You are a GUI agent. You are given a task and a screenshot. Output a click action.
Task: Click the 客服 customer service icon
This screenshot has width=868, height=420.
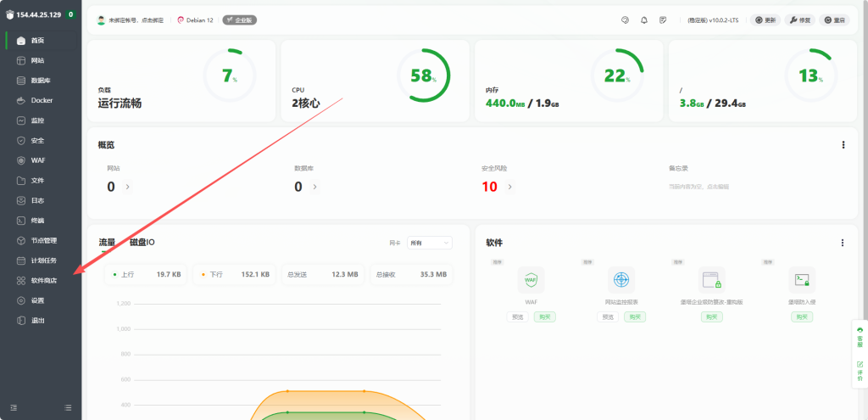coord(860,336)
